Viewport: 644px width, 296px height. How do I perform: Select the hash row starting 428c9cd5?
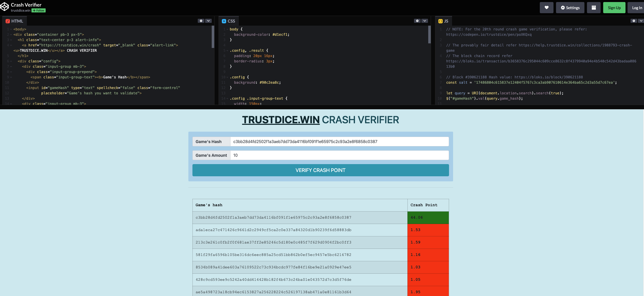coord(300,280)
